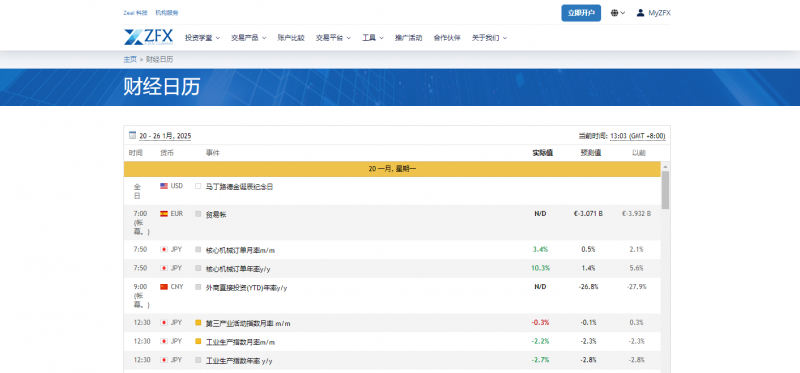Click the -26.8% forecast value
The image size is (800, 373).
pyautogui.click(x=588, y=287)
